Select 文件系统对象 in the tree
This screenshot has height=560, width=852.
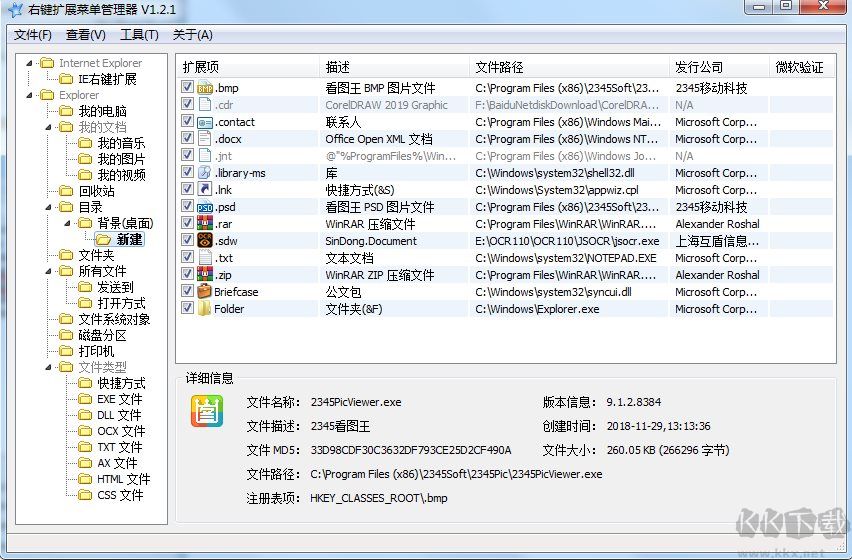tap(114, 319)
